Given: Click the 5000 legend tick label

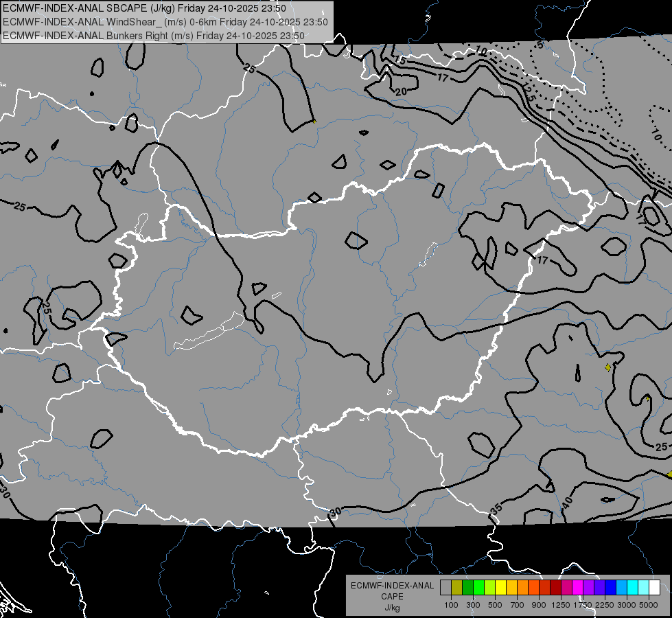Looking at the screenshot, I should coord(649,605).
